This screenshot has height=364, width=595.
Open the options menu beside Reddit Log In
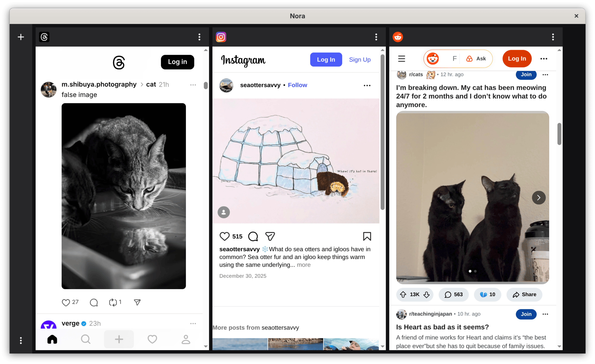click(x=544, y=59)
